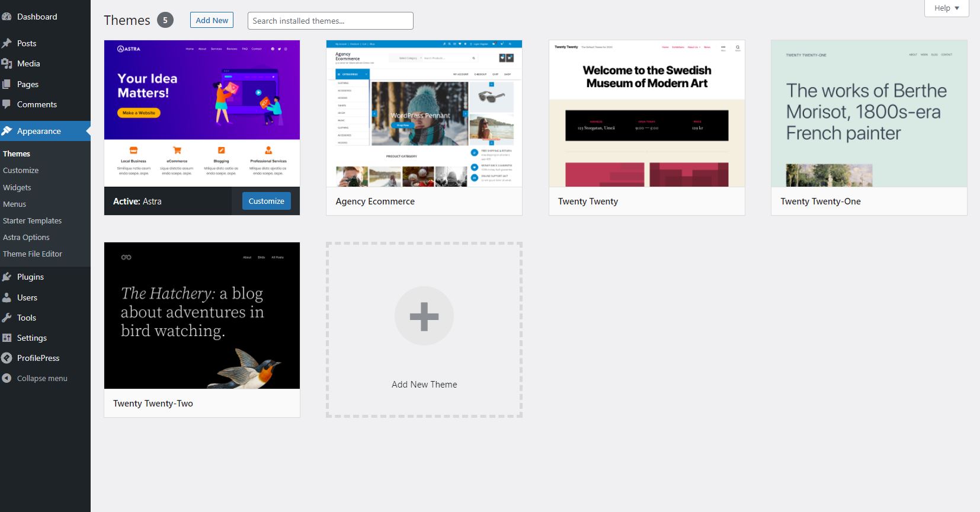Open the Widgets submenu link
980x512 pixels.
click(x=17, y=187)
